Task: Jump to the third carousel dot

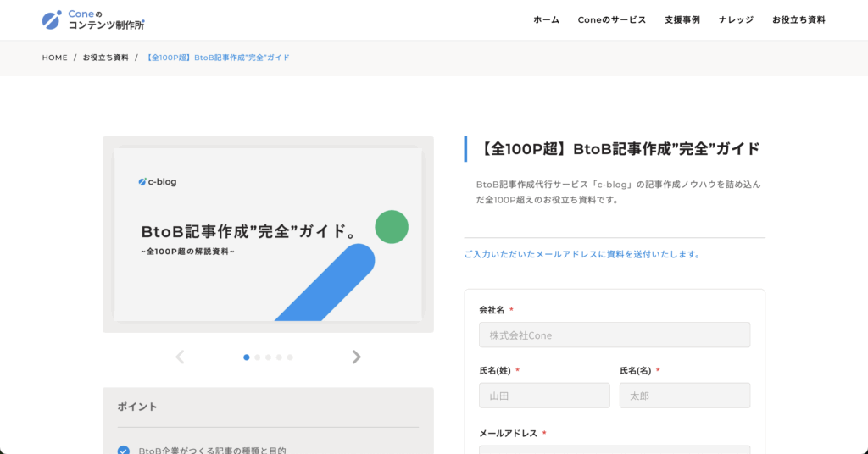Action: pyautogui.click(x=268, y=357)
